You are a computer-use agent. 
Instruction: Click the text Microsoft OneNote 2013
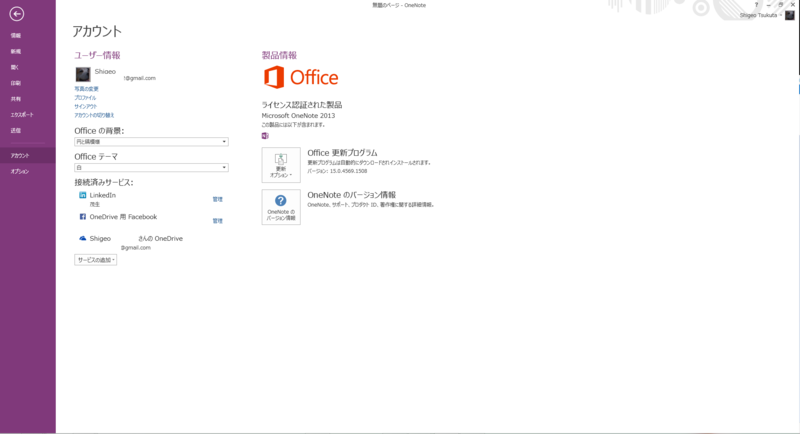pyautogui.click(x=298, y=116)
